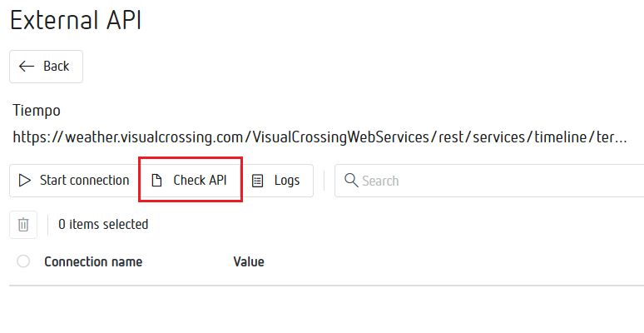This screenshot has width=644, height=333.
Task: Click the empty table area below headers
Action: 324,308
